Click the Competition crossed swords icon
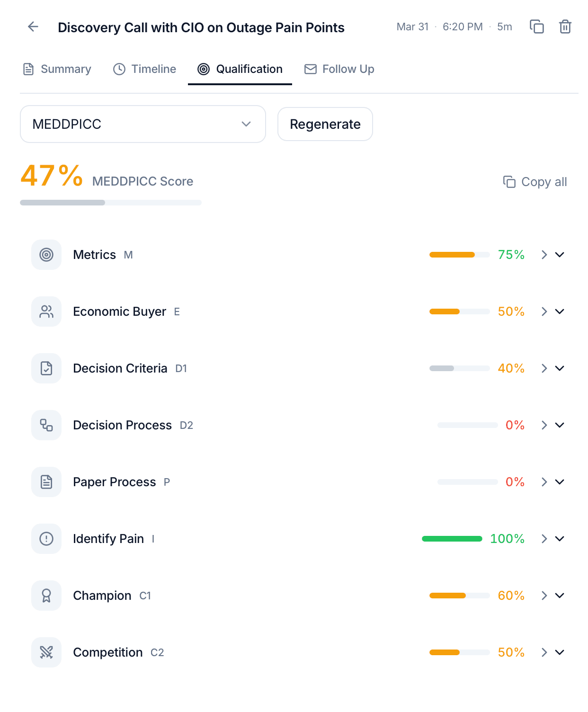 46,652
